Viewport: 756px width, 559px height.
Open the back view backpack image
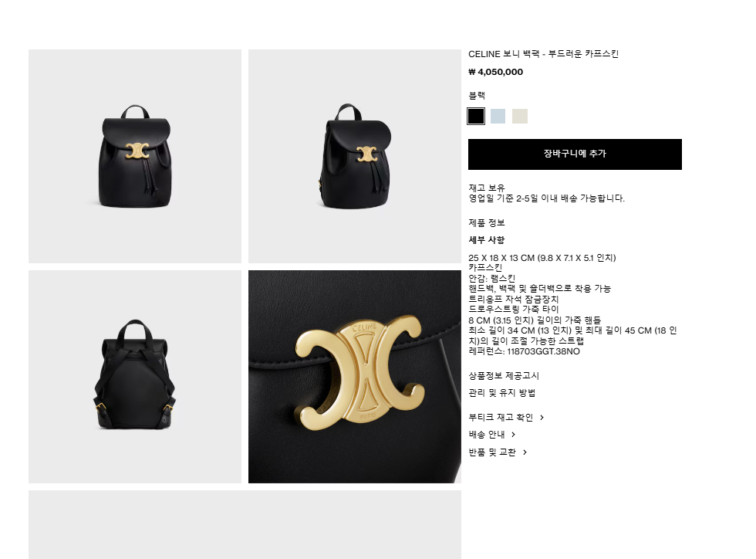(135, 377)
